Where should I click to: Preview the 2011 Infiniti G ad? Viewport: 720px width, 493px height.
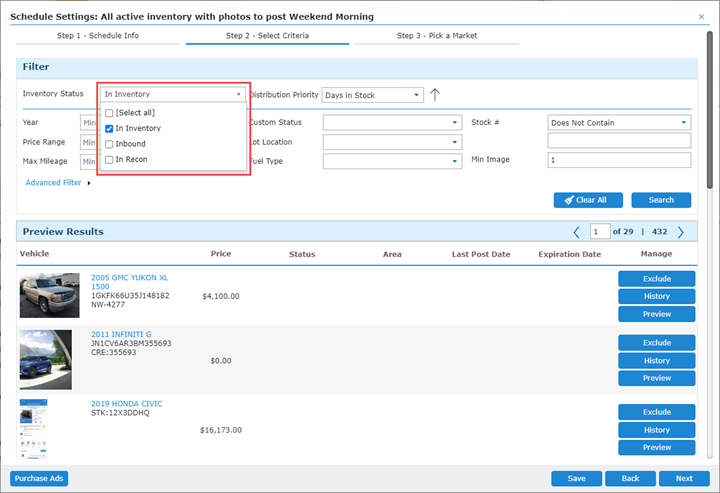657,378
